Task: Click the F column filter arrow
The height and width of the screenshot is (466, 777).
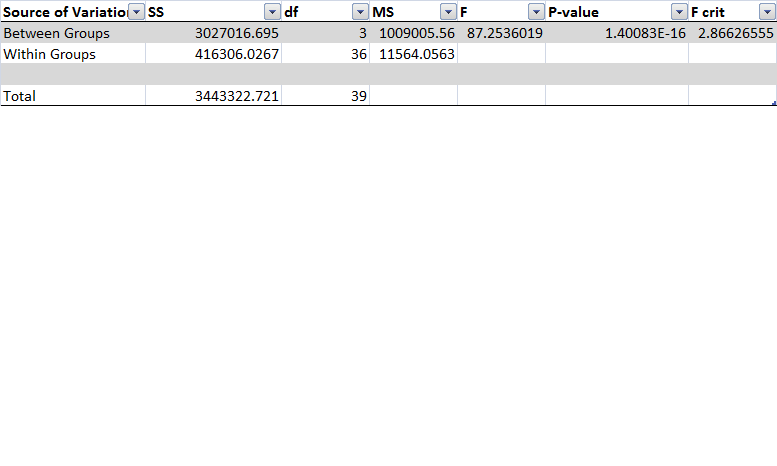Action: click(535, 12)
